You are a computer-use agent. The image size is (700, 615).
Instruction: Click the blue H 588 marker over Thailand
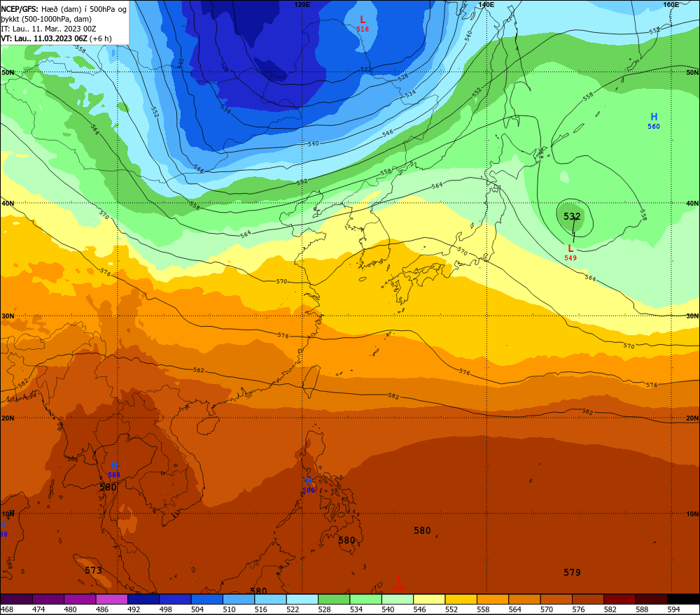114,469
